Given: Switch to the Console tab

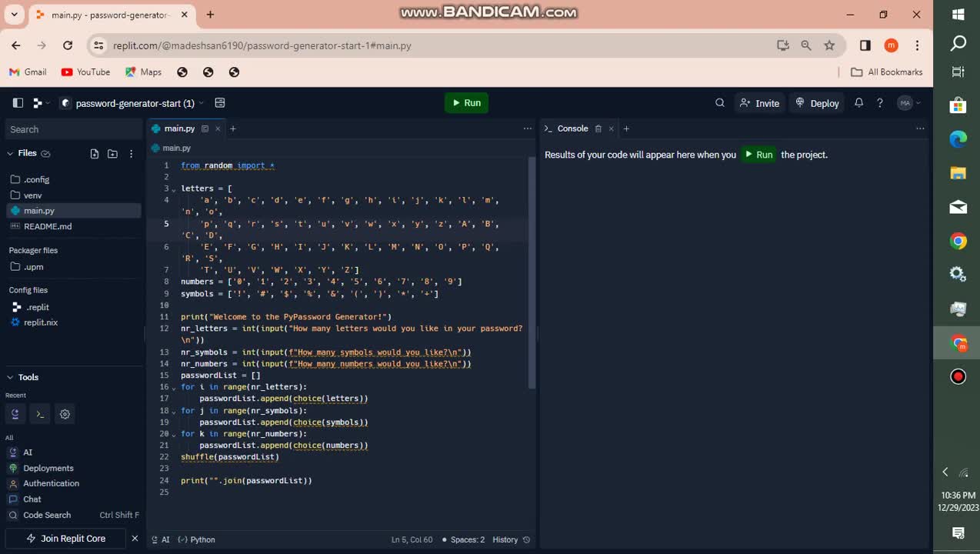Looking at the screenshot, I should tap(572, 128).
